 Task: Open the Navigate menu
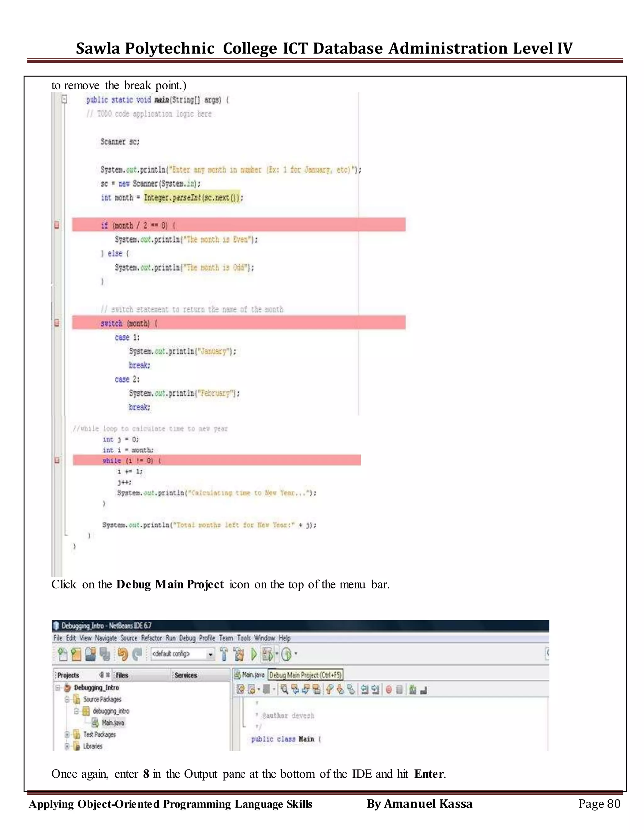[x=106, y=638]
